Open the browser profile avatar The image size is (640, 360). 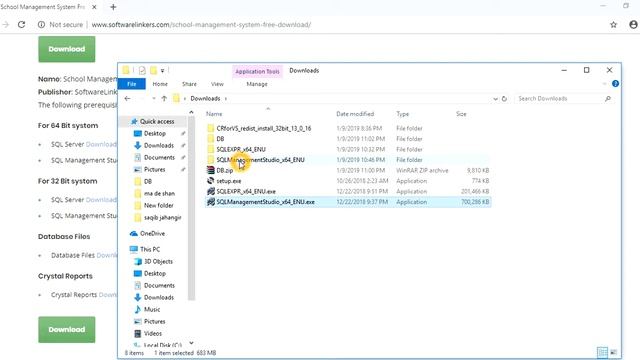point(633,24)
